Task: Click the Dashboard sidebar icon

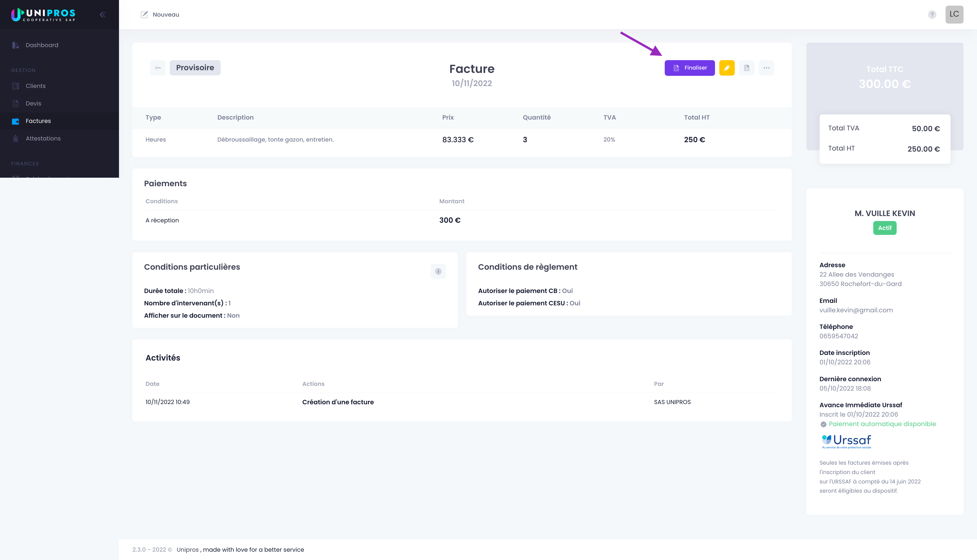Action: [x=15, y=45]
